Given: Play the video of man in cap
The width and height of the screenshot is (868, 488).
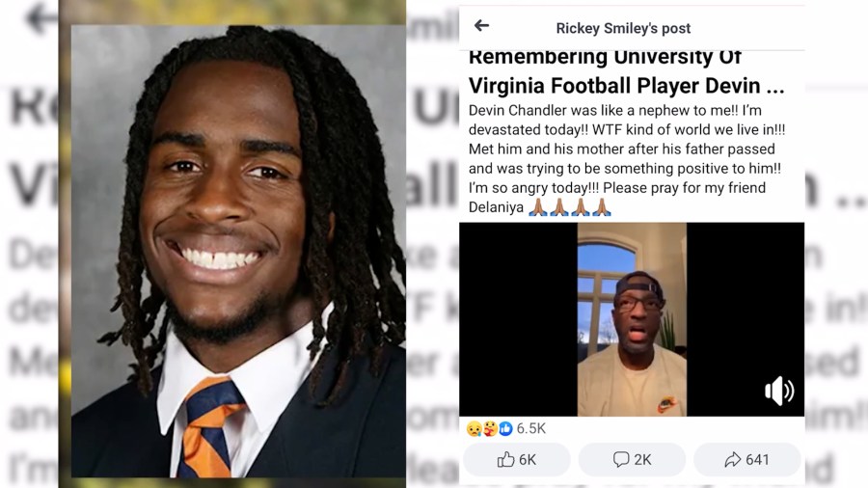Looking at the screenshot, I should (632, 319).
